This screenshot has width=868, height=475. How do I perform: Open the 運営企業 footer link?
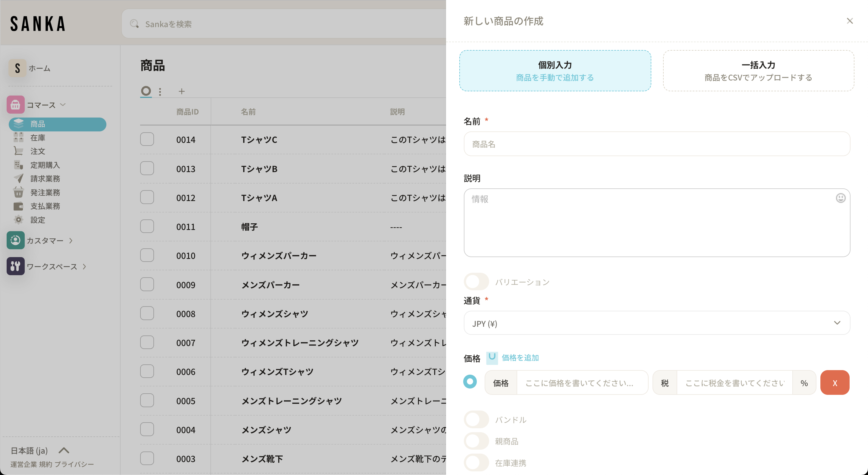click(24, 464)
